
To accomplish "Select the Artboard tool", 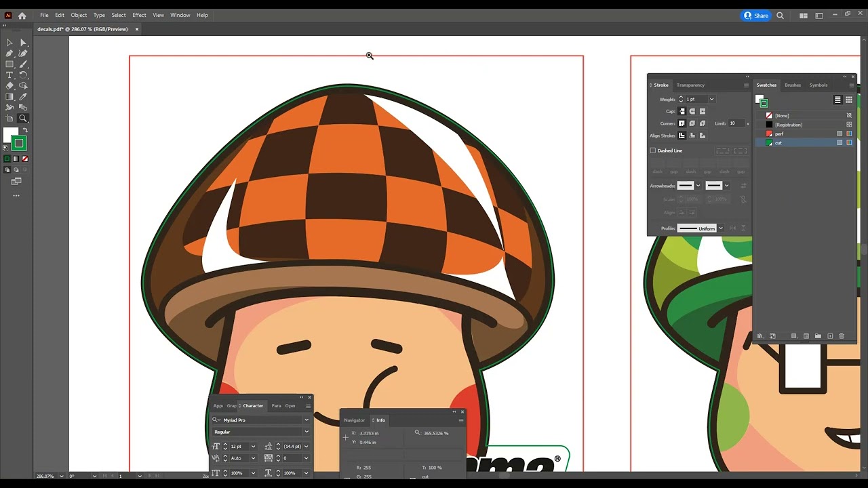I will (9, 119).
